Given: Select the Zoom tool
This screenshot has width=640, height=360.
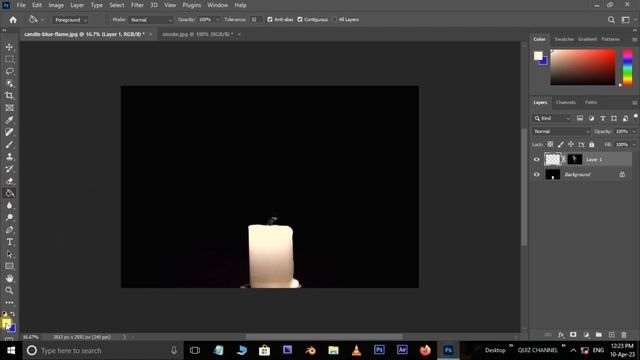Looking at the screenshot, I should (x=9, y=290).
